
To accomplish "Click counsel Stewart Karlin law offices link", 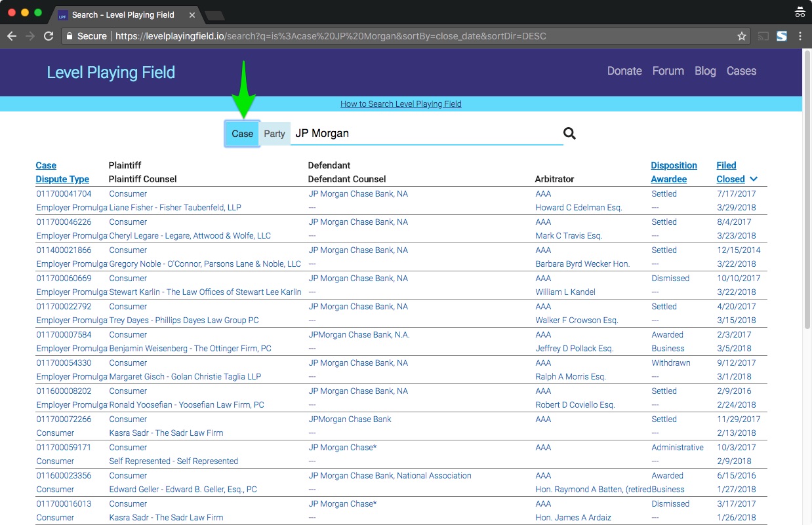I will [205, 292].
